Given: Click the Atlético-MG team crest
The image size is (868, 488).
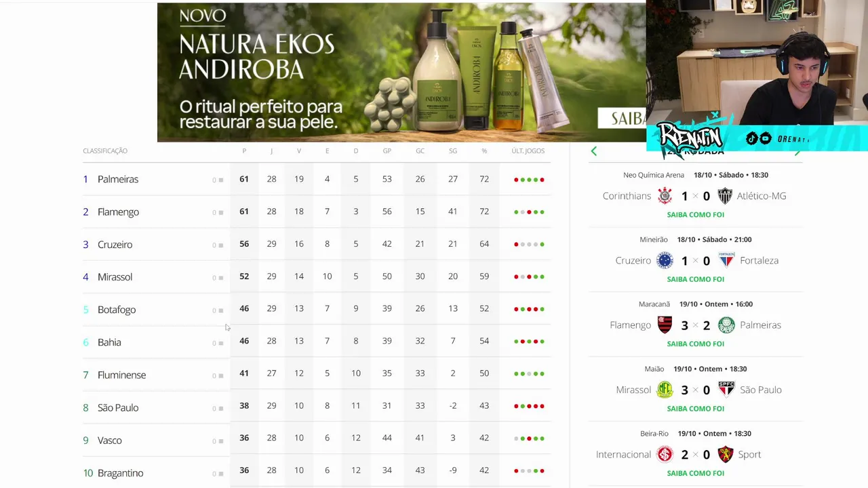Looking at the screenshot, I should tap(725, 196).
